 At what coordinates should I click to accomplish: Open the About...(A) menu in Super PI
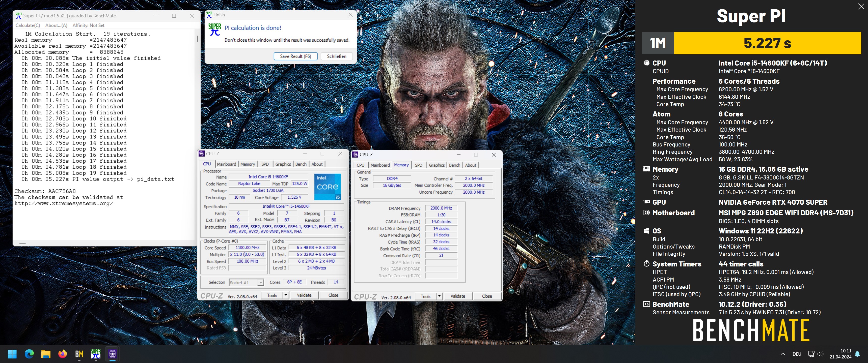click(x=56, y=25)
